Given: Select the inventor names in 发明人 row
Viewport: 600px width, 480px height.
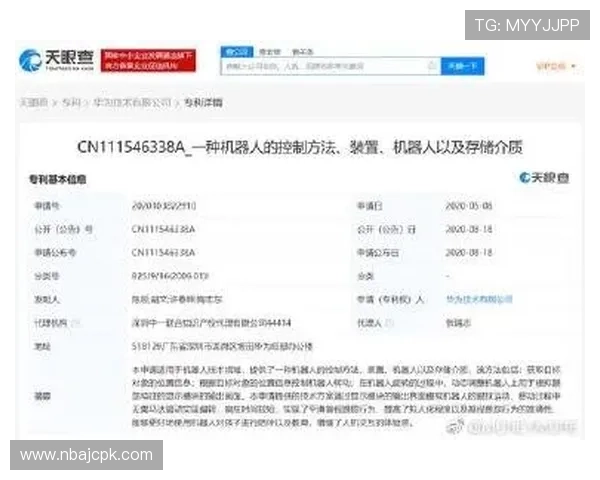Looking at the screenshot, I should (x=177, y=299).
